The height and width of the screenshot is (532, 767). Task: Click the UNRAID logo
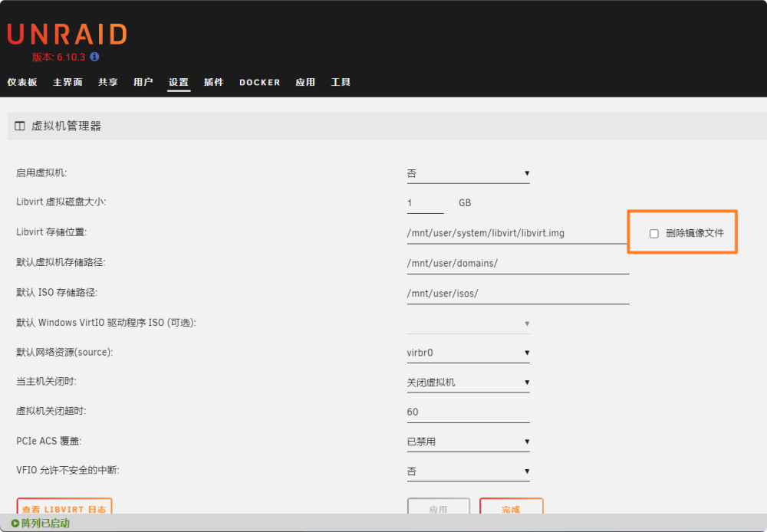click(67, 34)
